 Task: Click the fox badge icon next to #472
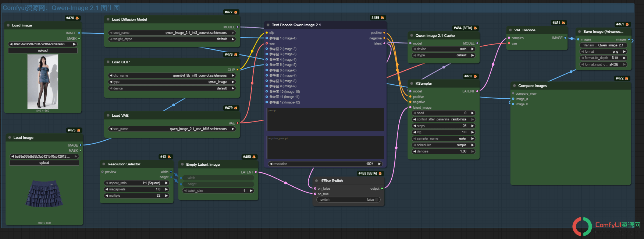tap(627, 78)
